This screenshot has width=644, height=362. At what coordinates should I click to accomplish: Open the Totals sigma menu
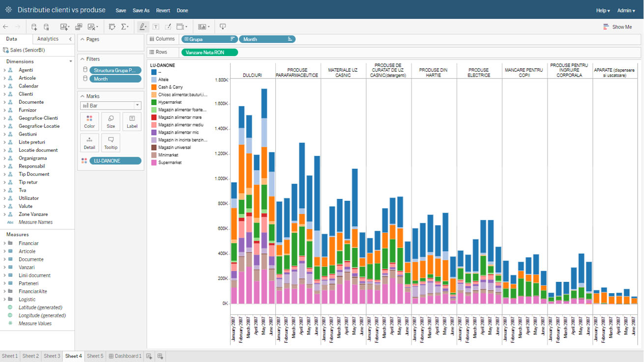tap(125, 27)
